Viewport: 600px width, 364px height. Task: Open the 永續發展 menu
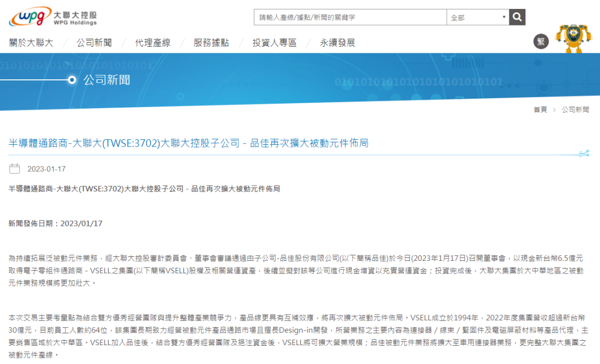click(338, 43)
